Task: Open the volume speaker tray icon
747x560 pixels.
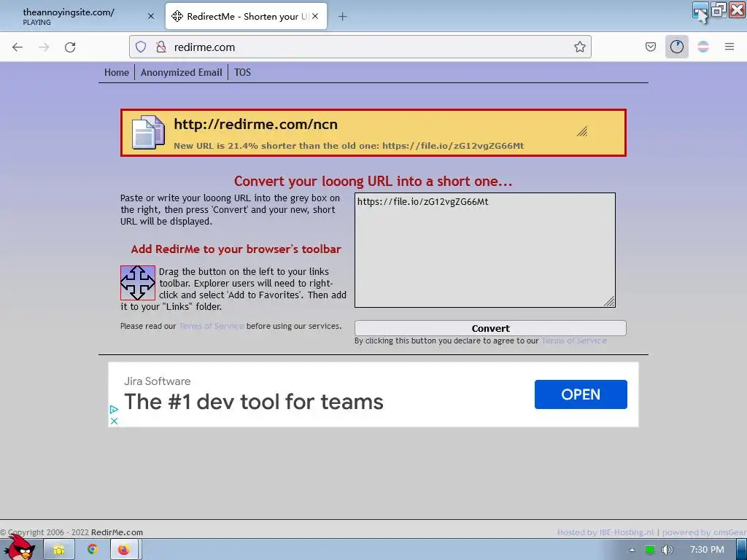Action: 667,550
